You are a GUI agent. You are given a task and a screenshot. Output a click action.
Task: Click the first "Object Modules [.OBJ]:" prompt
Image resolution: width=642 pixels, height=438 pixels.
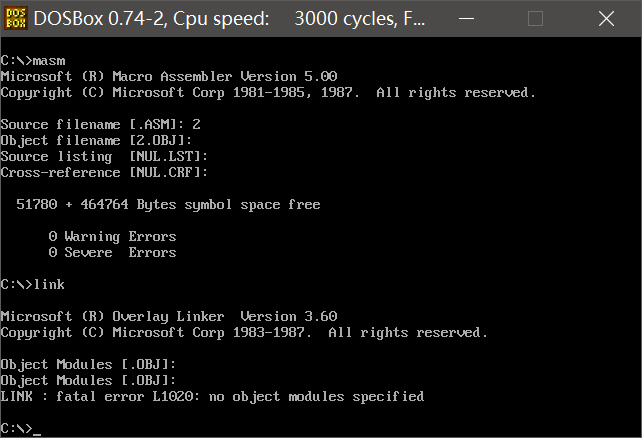[88, 364]
